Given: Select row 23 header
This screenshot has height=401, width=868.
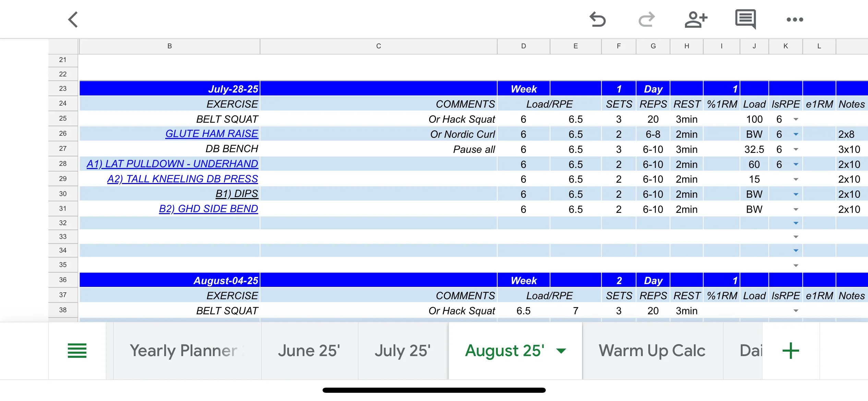Looking at the screenshot, I should 63,88.
